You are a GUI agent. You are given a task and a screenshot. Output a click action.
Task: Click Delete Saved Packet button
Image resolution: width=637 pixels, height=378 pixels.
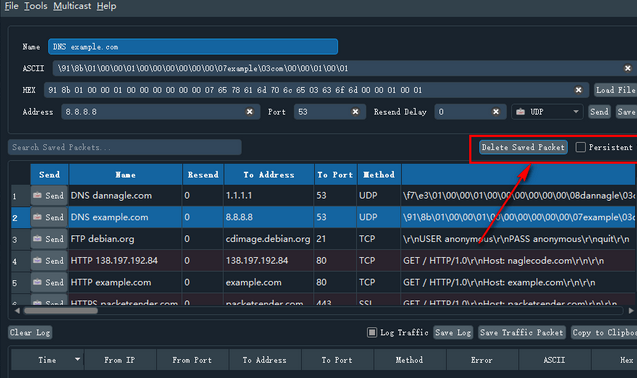tap(523, 147)
